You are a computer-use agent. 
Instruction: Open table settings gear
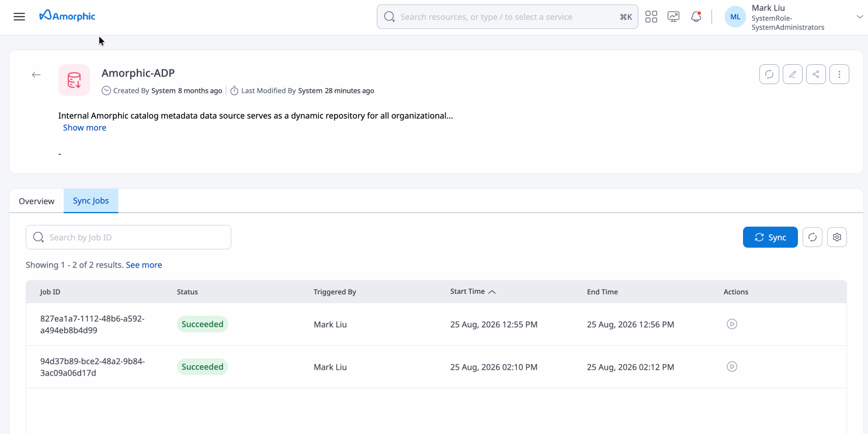[837, 237]
